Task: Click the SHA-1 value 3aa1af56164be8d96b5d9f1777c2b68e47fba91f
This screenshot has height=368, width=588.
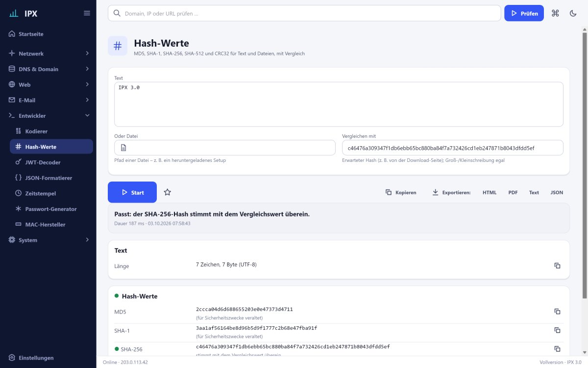Action: [257, 328]
